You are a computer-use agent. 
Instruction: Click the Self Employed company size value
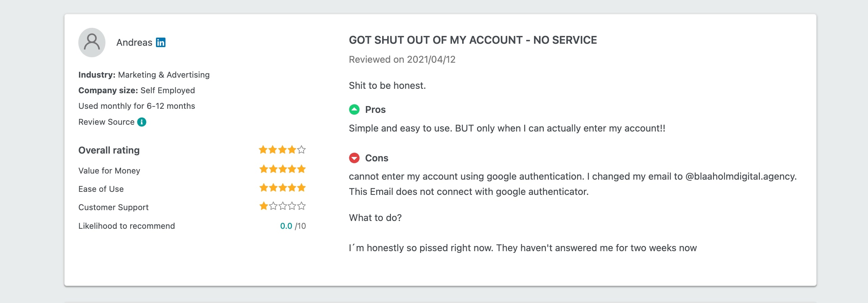tap(167, 90)
